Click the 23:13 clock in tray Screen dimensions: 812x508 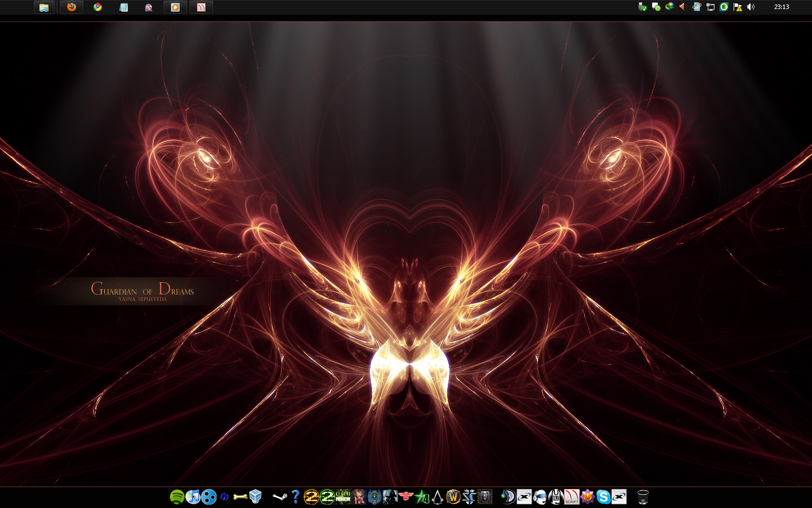(782, 7)
